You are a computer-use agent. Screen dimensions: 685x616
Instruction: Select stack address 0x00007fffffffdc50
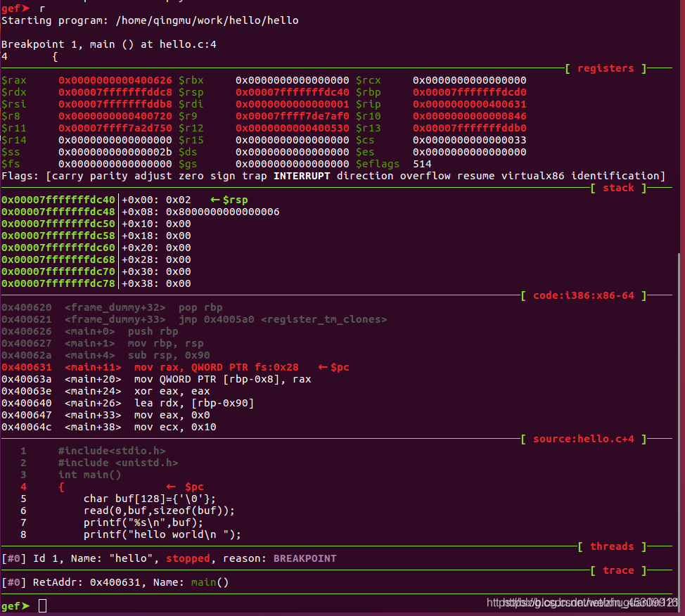tap(58, 224)
